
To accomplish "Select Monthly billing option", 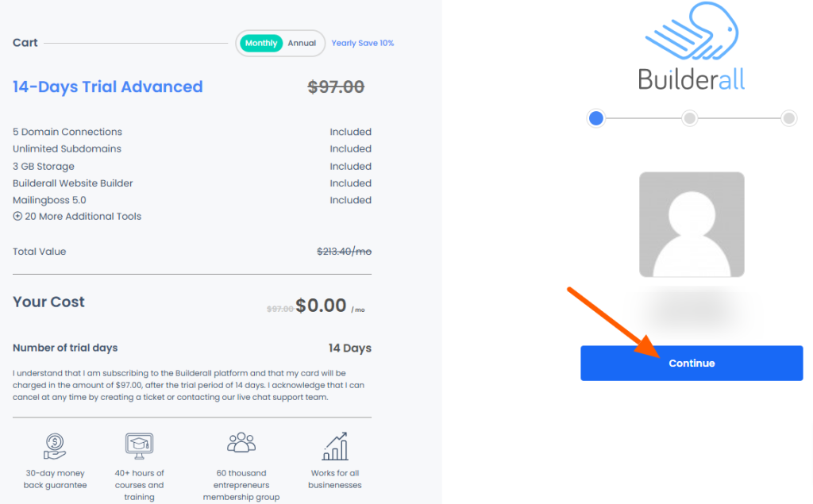I will [x=260, y=43].
